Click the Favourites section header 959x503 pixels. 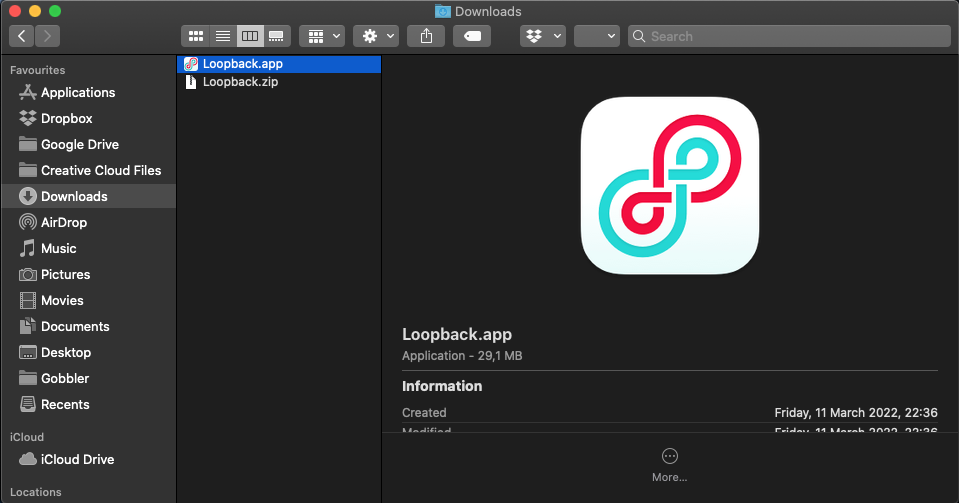pyautogui.click(x=37, y=70)
